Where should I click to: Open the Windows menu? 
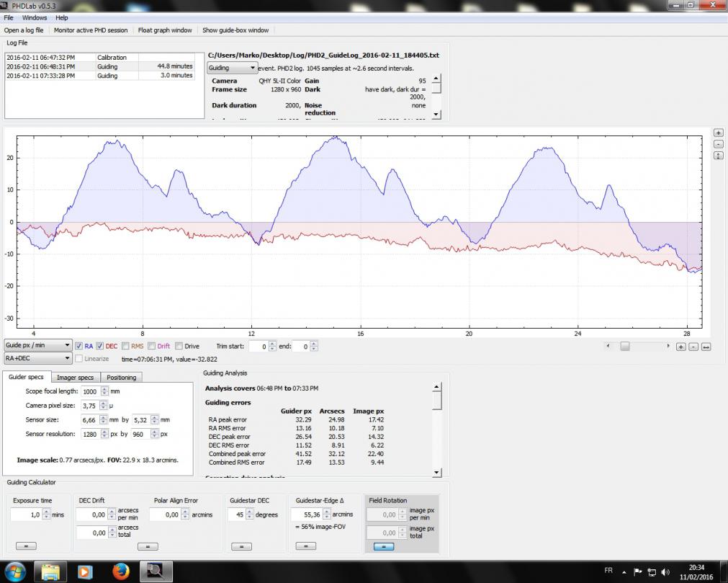[x=35, y=17]
